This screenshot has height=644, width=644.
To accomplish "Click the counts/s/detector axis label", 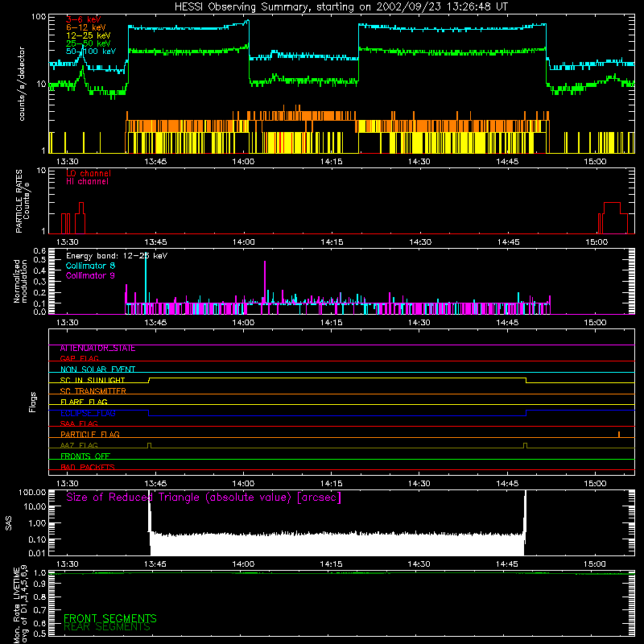I will point(22,84).
